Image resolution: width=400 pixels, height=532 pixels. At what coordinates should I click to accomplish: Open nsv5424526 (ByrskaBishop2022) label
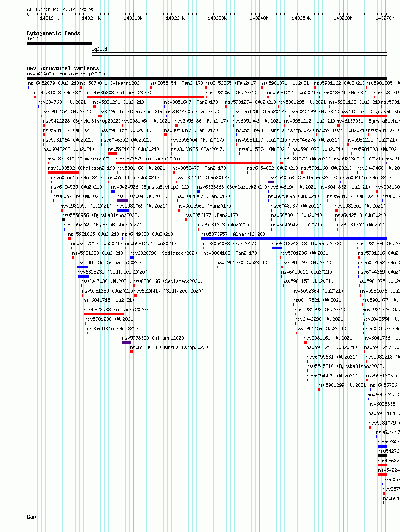pyautogui.click(x=150, y=187)
